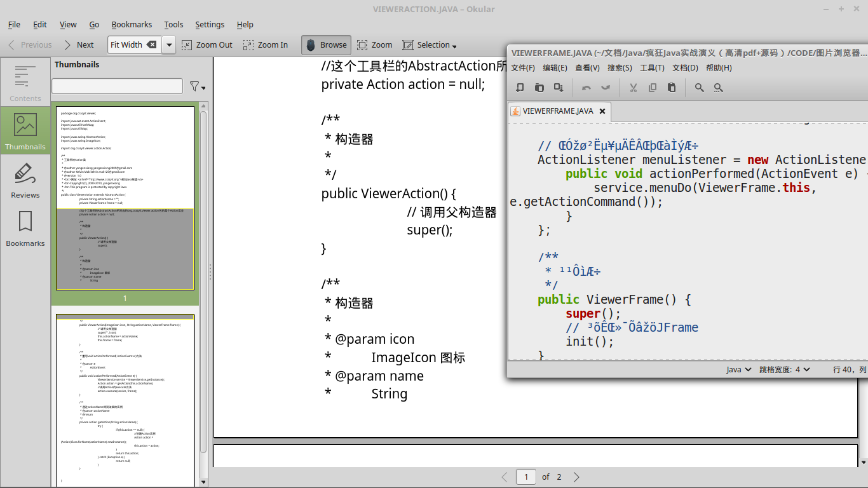Screen dimensions: 868x488
Task: Click Open file icon in text editor
Action: (539, 88)
